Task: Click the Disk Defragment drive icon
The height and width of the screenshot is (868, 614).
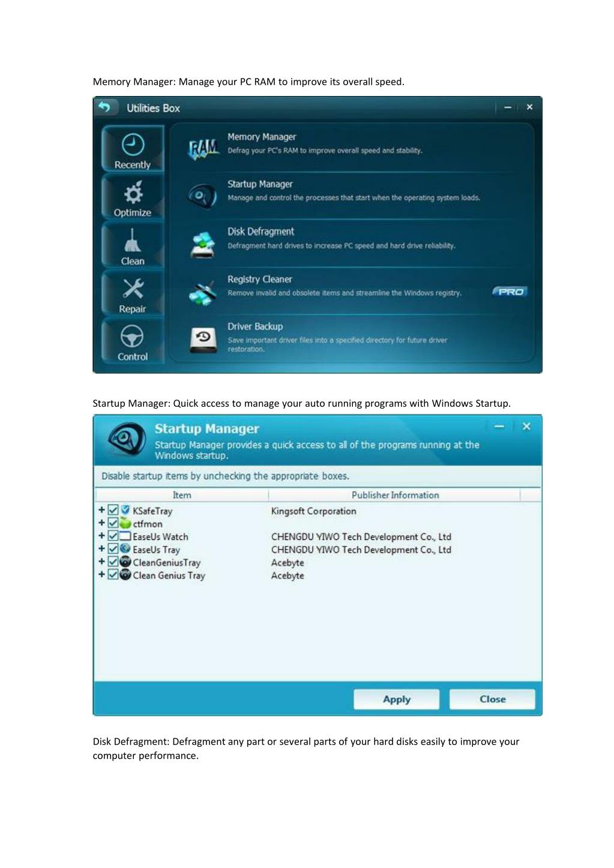Action: click(x=203, y=244)
